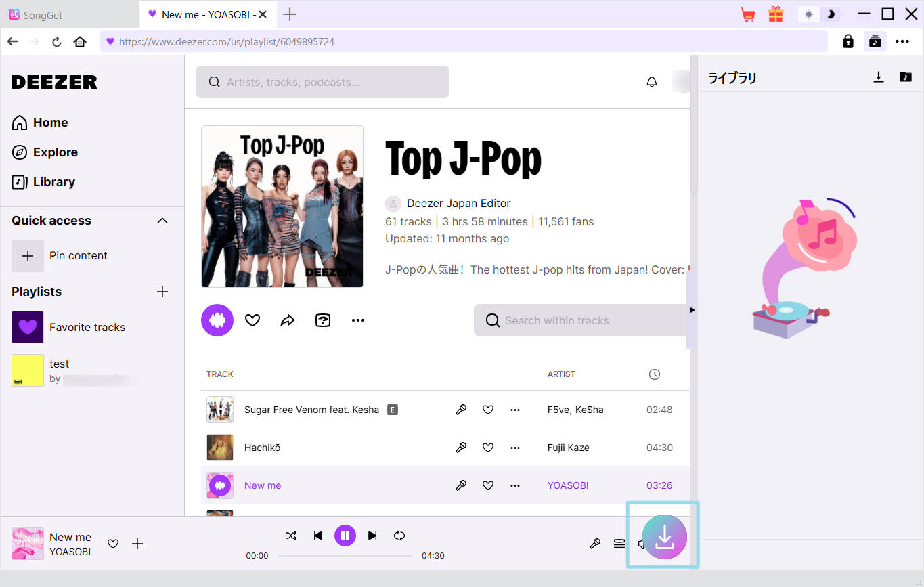Click the download icon in the library panel
Viewport: 924px width, 587px height.
(x=879, y=77)
